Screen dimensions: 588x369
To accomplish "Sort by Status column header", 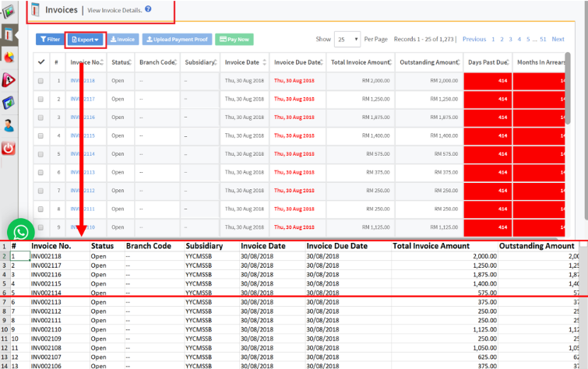I will click(121, 62).
